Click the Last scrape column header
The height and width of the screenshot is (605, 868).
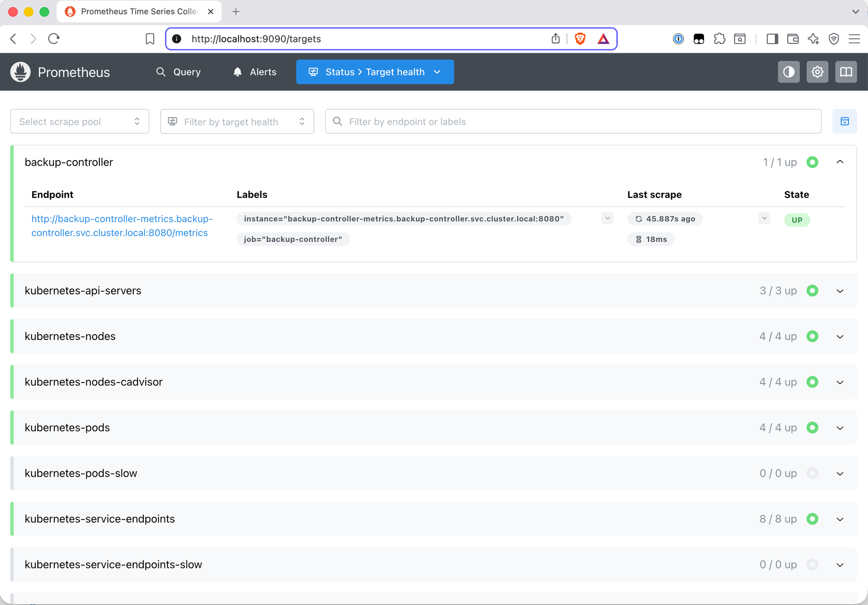pyautogui.click(x=654, y=194)
